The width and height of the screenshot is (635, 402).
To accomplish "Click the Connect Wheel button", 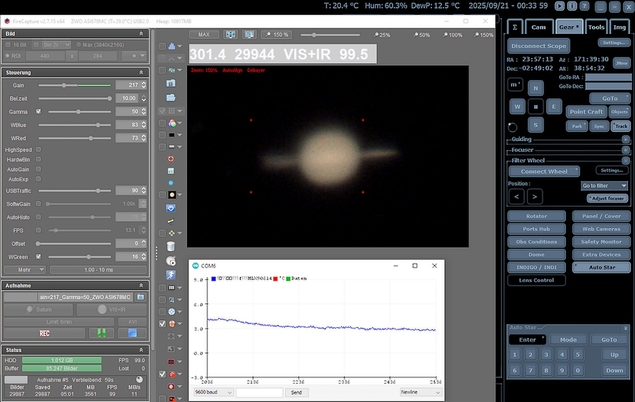I will click(x=544, y=171).
